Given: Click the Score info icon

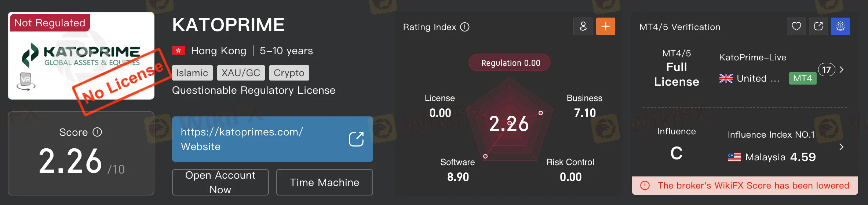Looking at the screenshot, I should pos(97,132).
